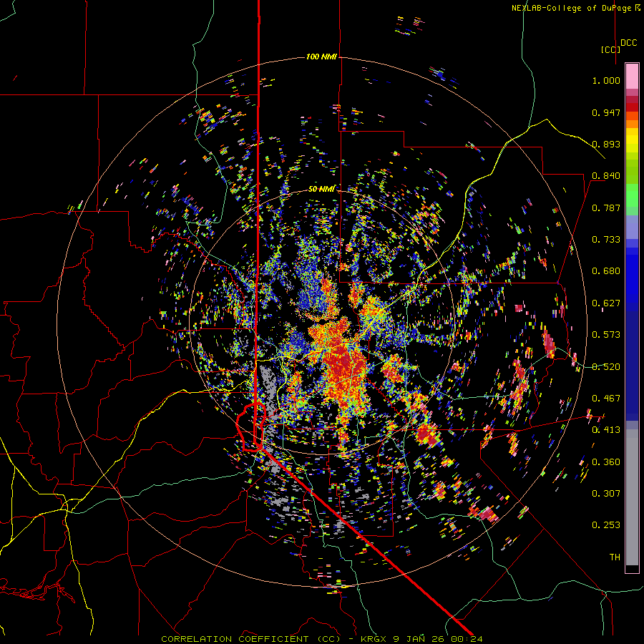644x644 pixels.
Task: Click the TH threshold label on the legend
Action: pos(615,557)
